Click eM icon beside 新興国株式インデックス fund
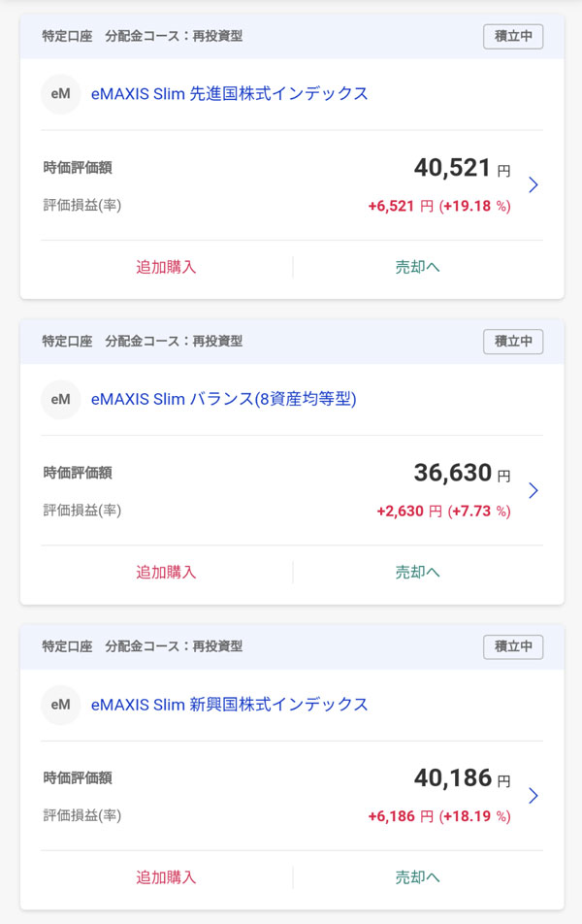The width and height of the screenshot is (582, 924). [x=60, y=705]
